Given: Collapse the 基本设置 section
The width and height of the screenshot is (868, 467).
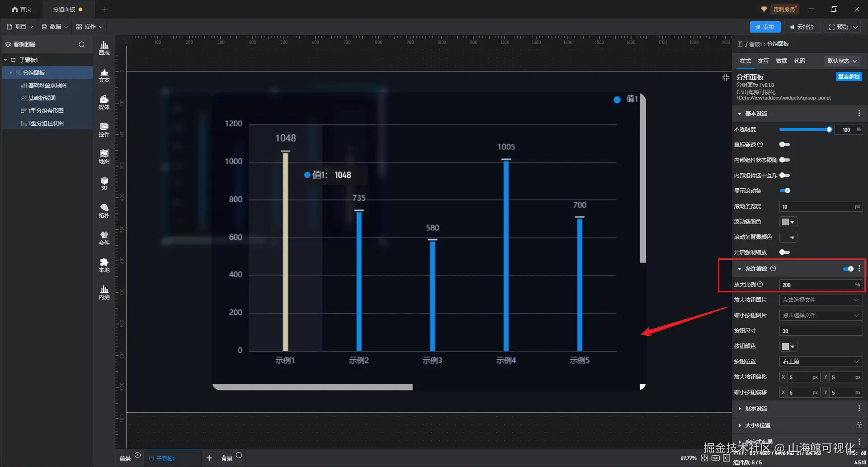Looking at the screenshot, I should pyautogui.click(x=740, y=114).
